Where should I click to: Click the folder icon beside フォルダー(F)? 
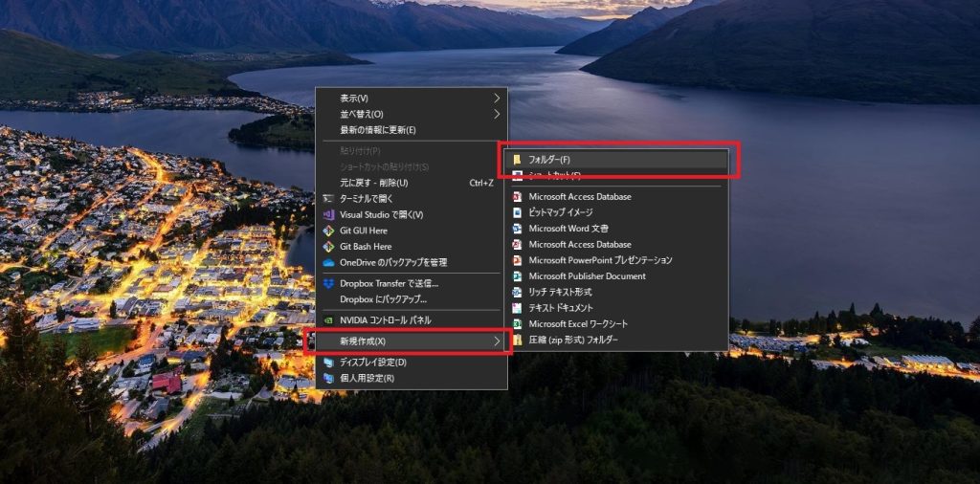(x=517, y=160)
